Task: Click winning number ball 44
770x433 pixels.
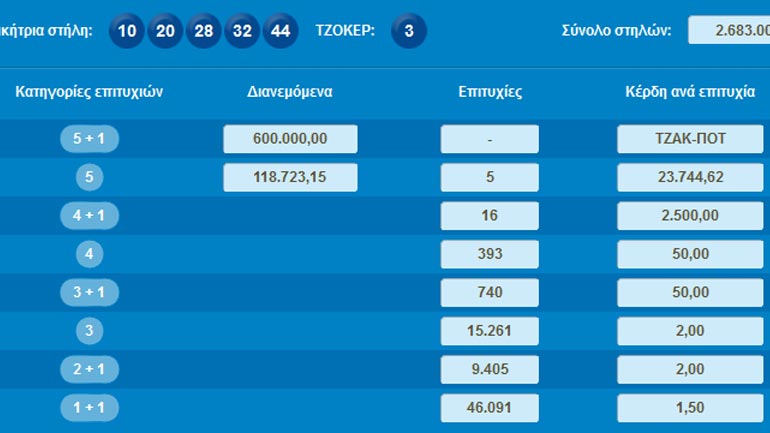Action: (280, 31)
